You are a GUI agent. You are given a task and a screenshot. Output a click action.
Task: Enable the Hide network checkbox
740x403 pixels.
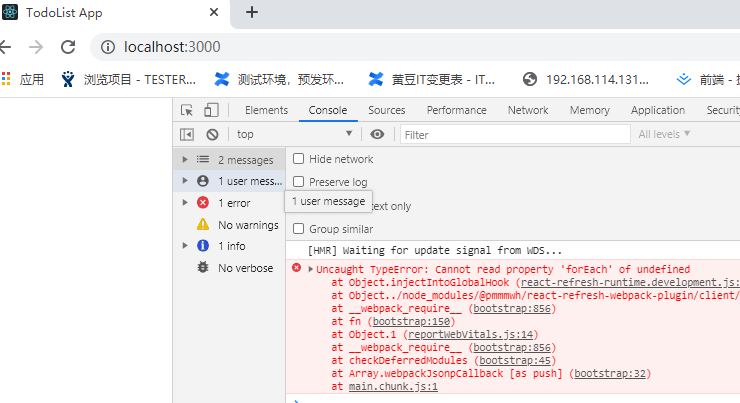tap(298, 159)
